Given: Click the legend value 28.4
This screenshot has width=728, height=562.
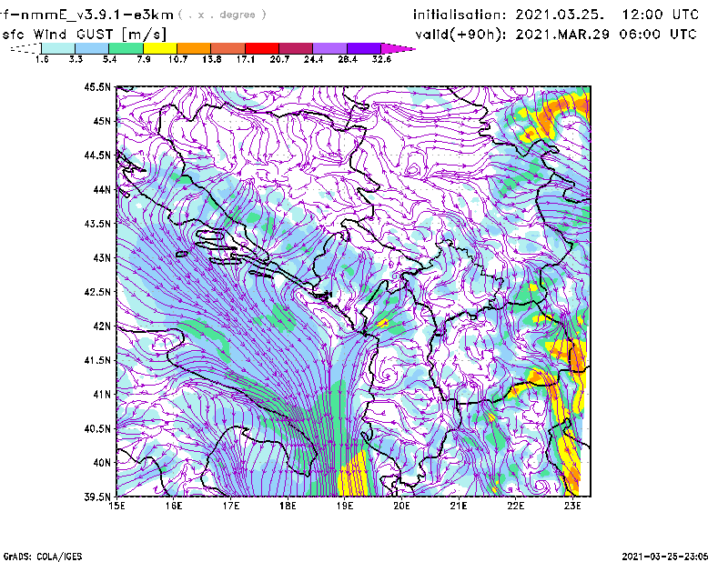Looking at the screenshot, I should pyautogui.click(x=348, y=59).
